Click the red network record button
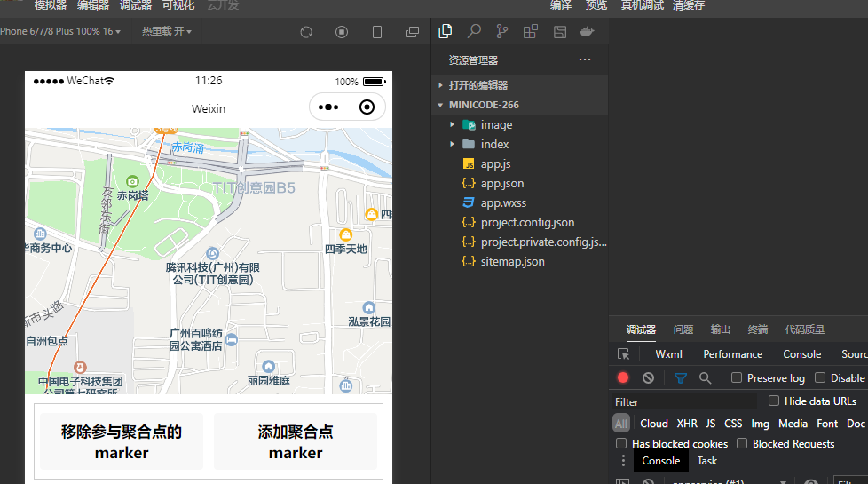The height and width of the screenshot is (484, 868). click(x=623, y=377)
